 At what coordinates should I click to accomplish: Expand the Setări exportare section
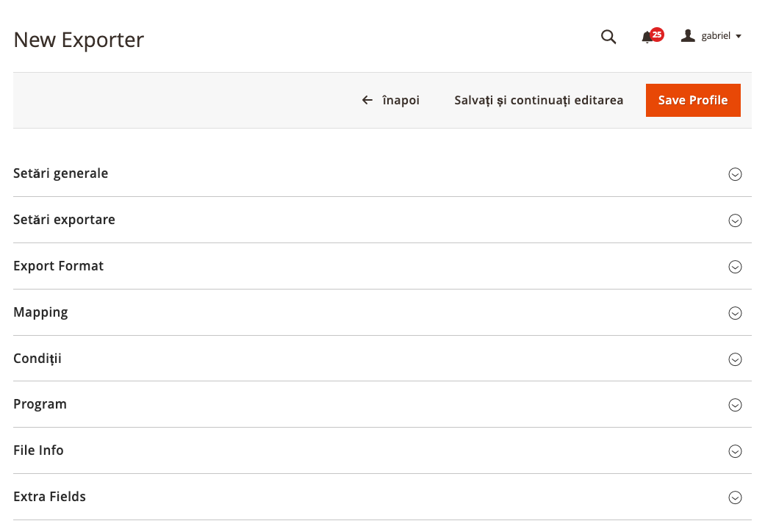[x=382, y=220]
